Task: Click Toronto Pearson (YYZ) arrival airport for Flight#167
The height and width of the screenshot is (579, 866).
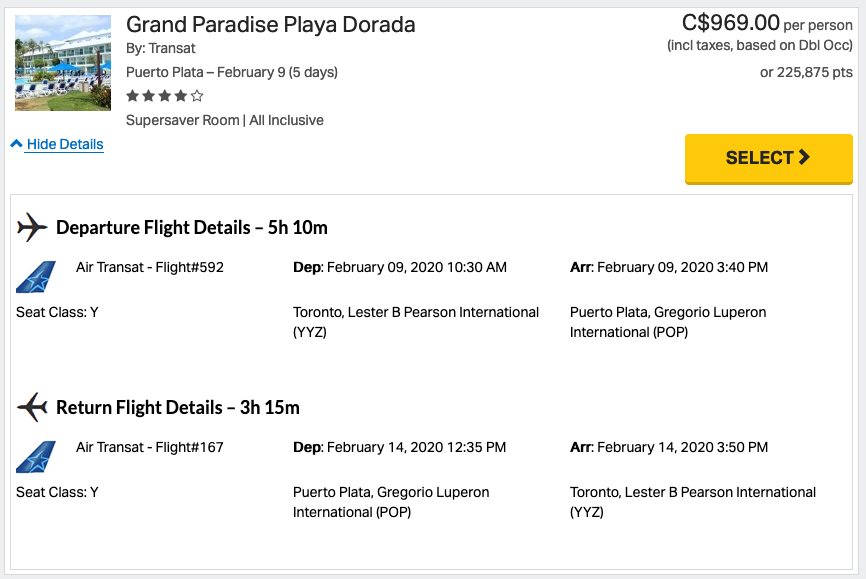Action: 693,502
